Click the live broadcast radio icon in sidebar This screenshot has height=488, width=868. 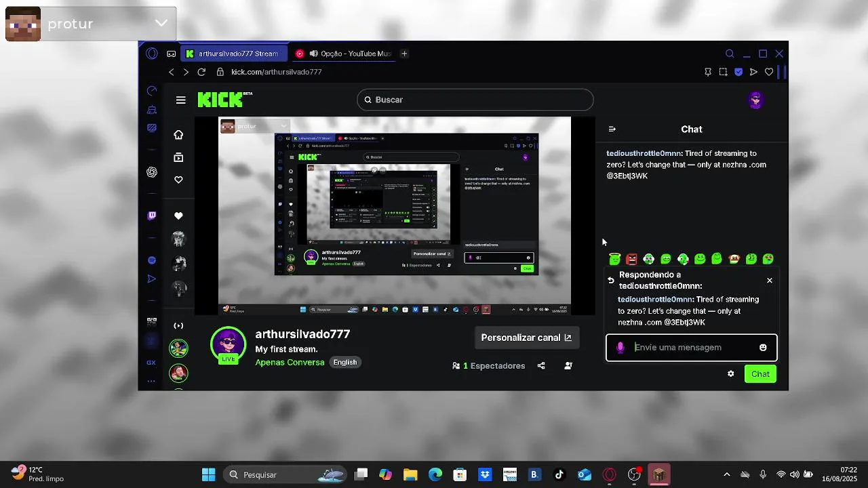click(x=178, y=326)
